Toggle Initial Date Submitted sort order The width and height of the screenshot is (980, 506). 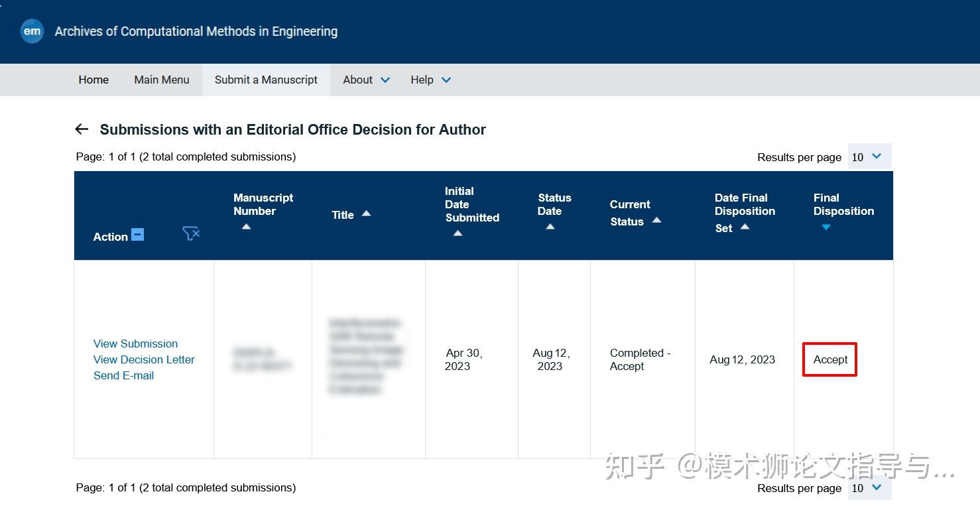coord(457,233)
